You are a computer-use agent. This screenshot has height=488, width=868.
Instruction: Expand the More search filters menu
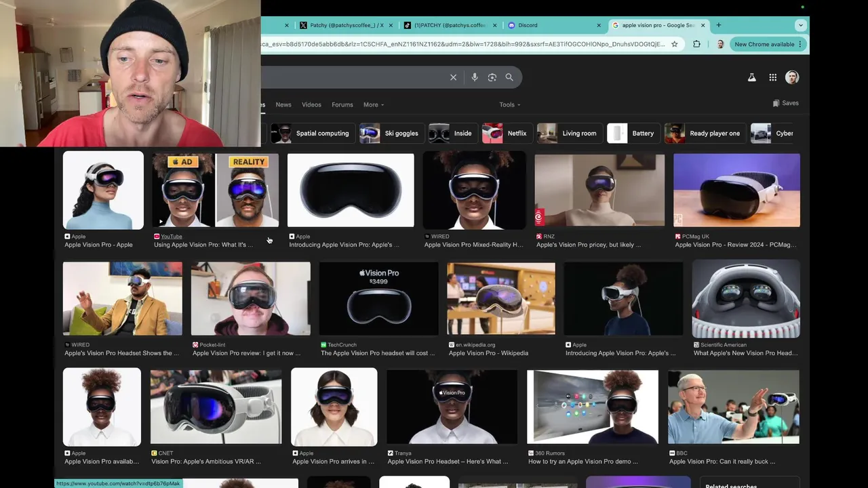(x=374, y=104)
